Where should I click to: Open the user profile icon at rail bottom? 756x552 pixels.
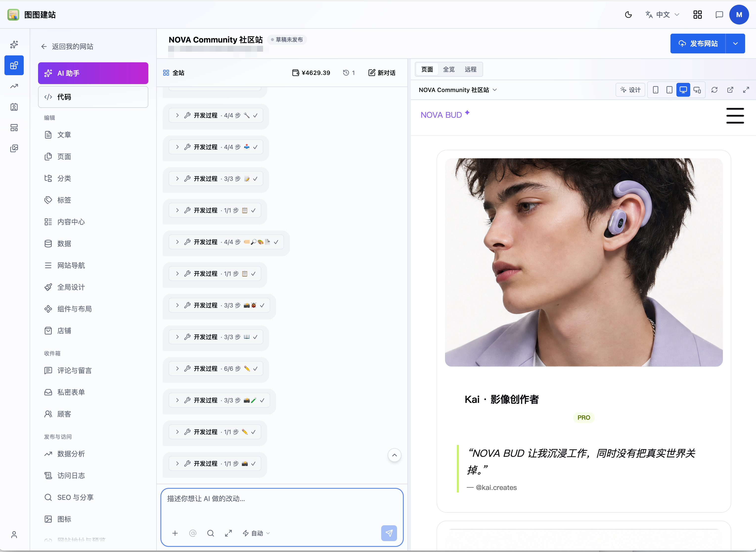pos(14,535)
